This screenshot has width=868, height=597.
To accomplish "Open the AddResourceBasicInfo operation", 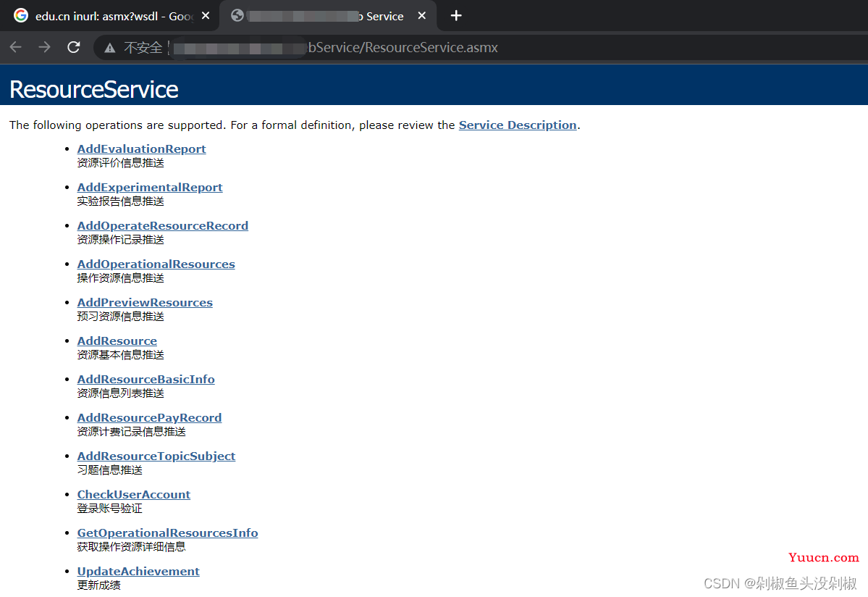I will 146,380.
